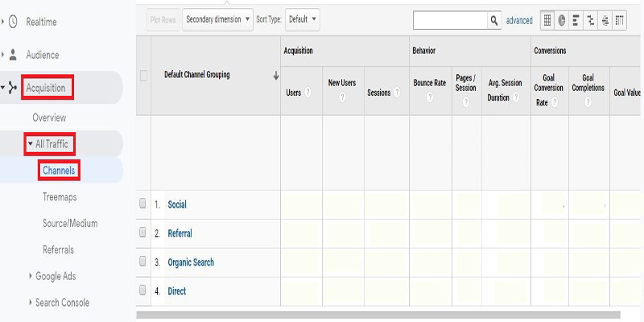This screenshot has width=644, height=322.
Task: Tick the checkbox for the Social row
Action: click(x=143, y=204)
